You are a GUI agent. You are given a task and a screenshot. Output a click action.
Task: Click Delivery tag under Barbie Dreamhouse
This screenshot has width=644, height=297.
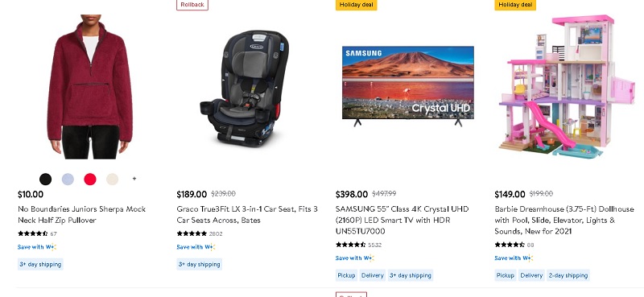tap(531, 275)
